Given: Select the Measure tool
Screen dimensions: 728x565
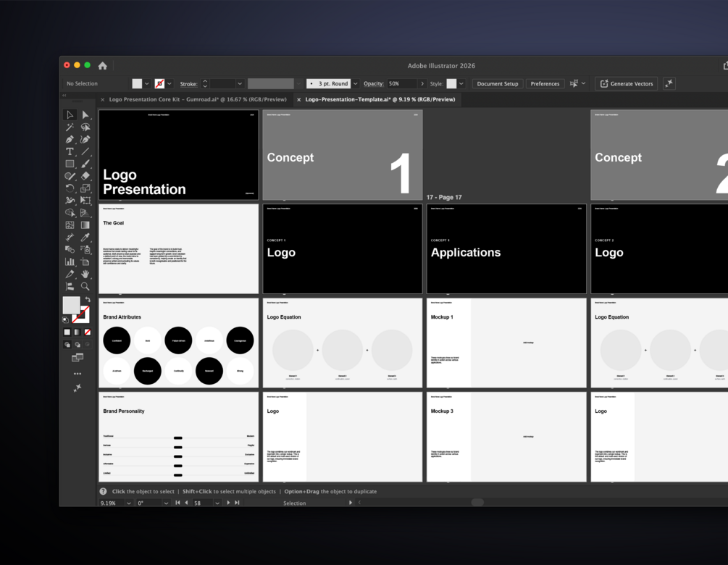Looking at the screenshot, I should [x=70, y=238].
